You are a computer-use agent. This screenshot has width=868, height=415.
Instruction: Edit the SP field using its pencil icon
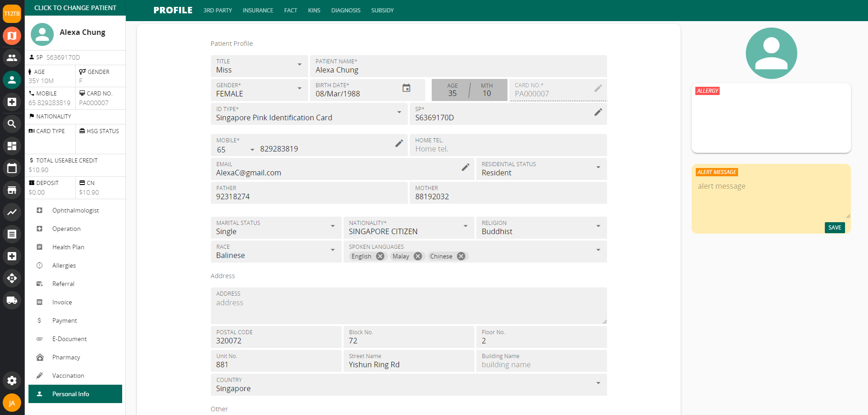(x=598, y=112)
